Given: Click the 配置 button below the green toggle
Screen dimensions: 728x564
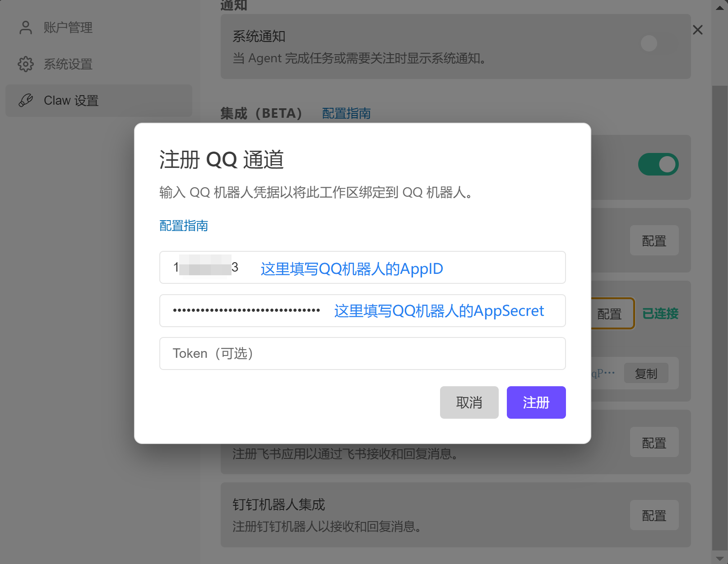Looking at the screenshot, I should pos(654,240).
